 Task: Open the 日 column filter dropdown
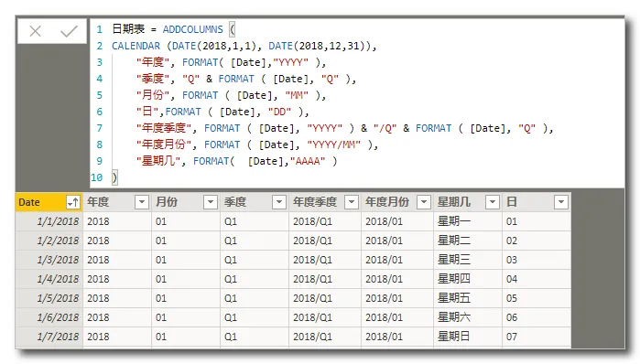coord(561,202)
